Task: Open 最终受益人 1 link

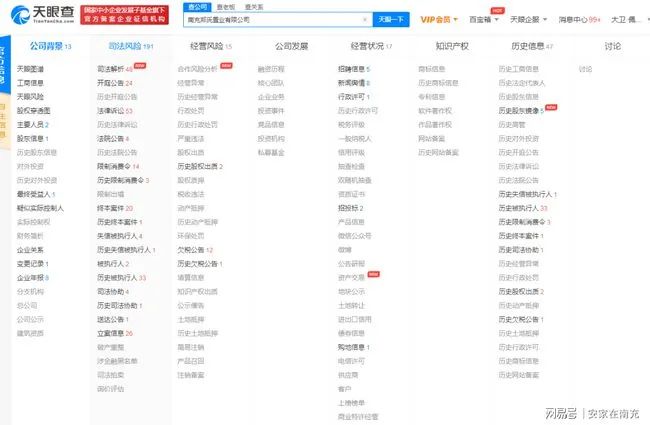Action: point(36,194)
